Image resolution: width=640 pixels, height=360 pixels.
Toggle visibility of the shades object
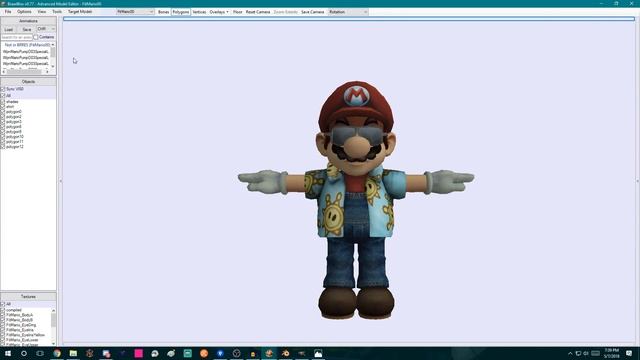[x=3, y=102]
